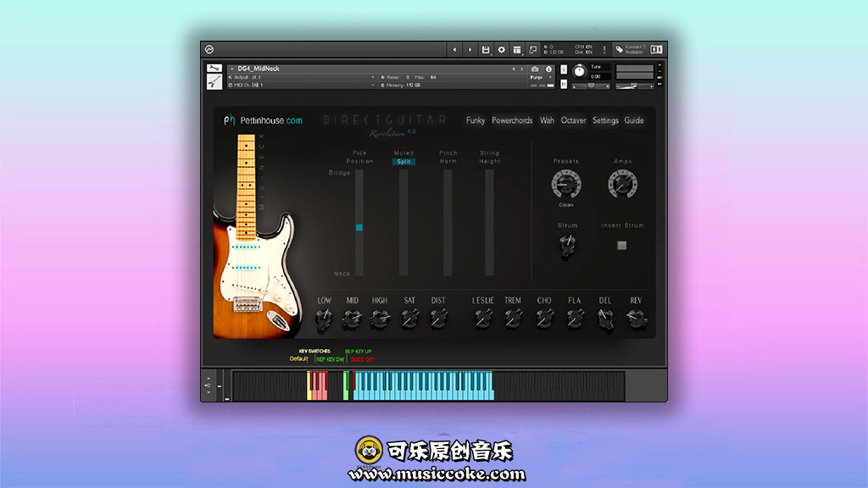
Task: Solo the instrument with the S button
Action: click(564, 69)
